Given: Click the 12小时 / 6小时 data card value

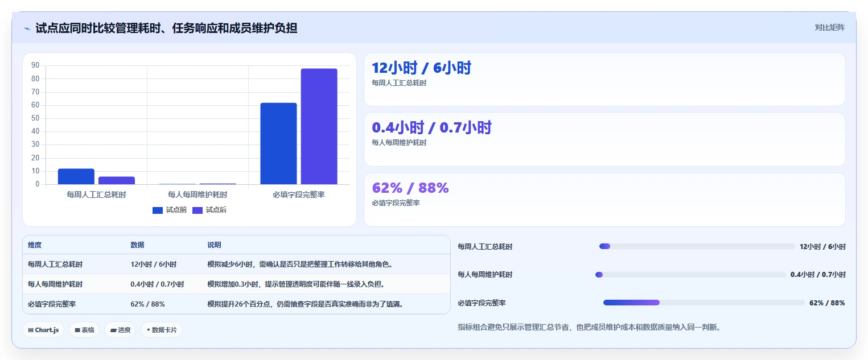Looking at the screenshot, I should click(421, 68).
